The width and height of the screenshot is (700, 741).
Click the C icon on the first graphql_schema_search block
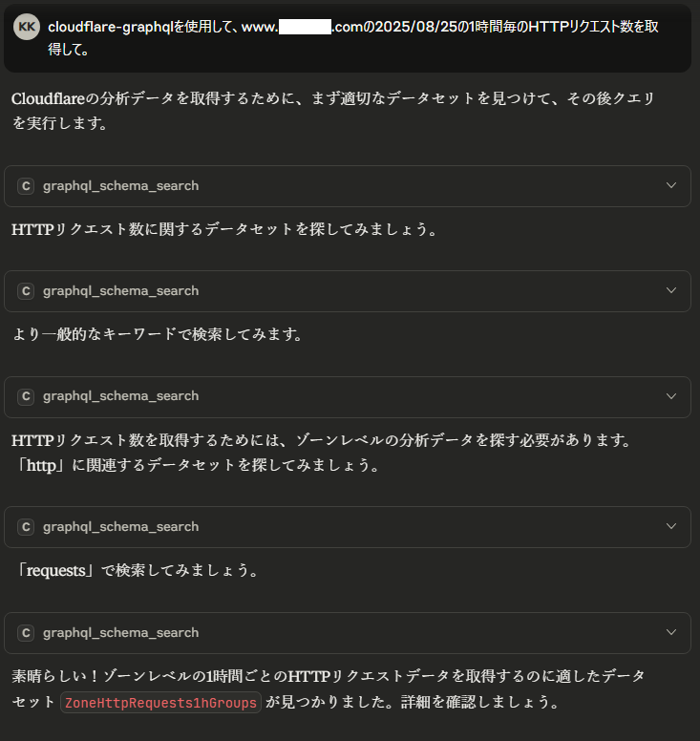[27, 186]
